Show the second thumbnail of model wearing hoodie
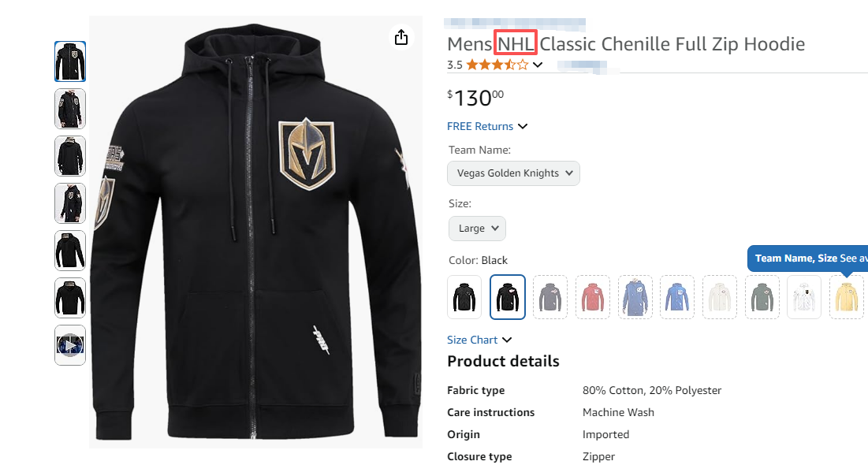 tap(70, 109)
